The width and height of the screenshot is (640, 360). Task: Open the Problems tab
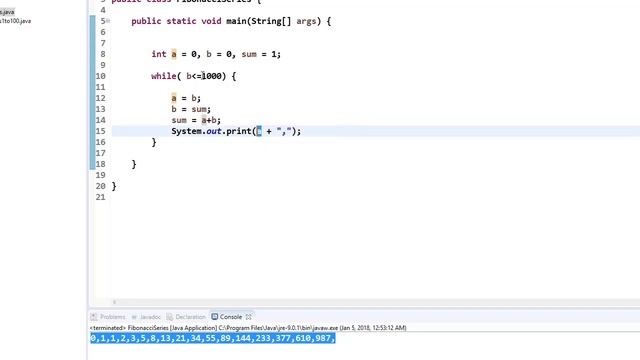pos(113,317)
